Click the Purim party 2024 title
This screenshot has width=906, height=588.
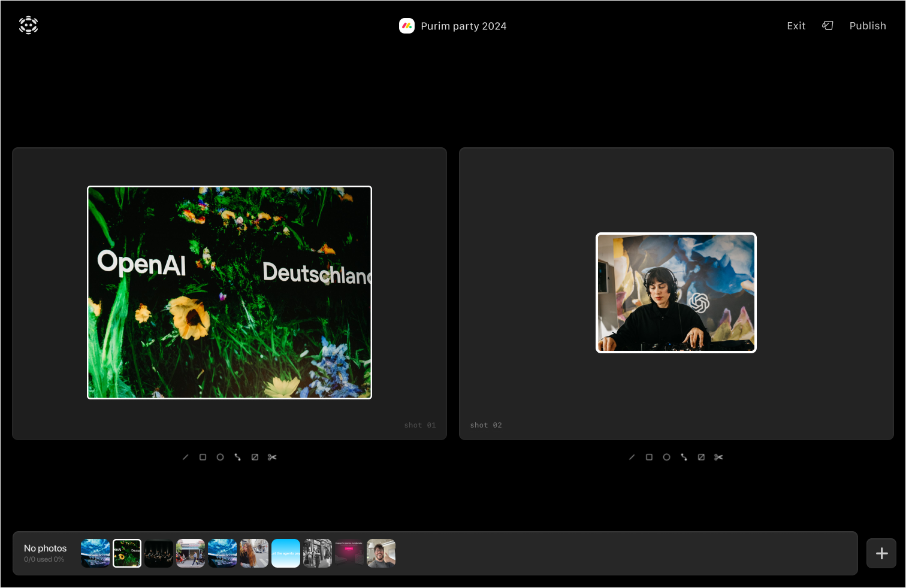(x=463, y=26)
